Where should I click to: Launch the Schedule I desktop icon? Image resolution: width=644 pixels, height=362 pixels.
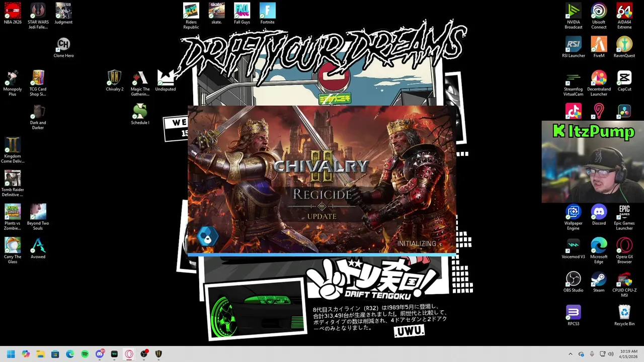[x=140, y=114]
